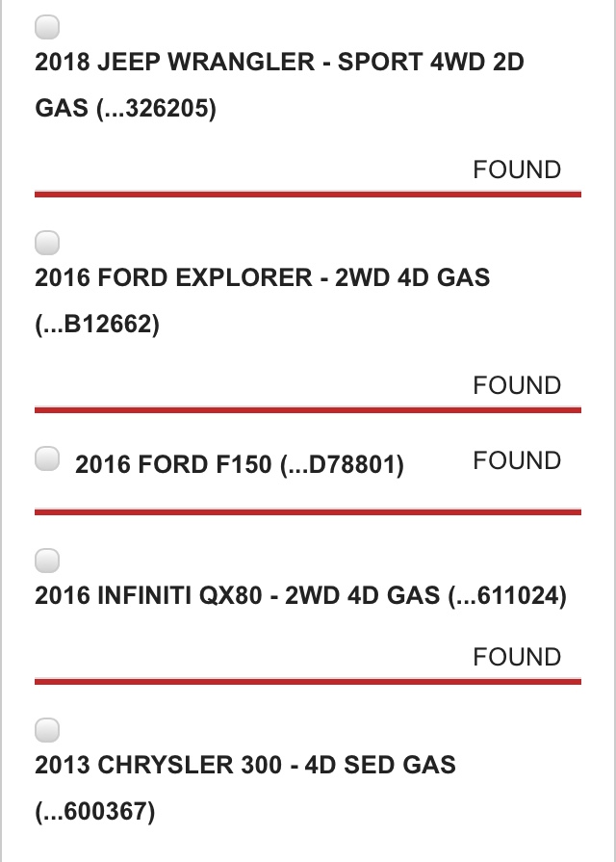The height and width of the screenshot is (862, 616).
Task: Open the 2016 Infiniti QX80 2WD listing
Action: [300, 595]
